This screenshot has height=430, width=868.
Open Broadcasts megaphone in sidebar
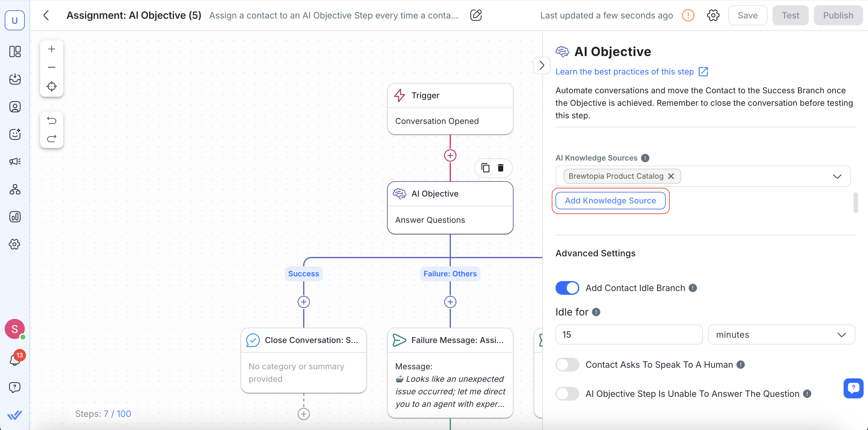[x=15, y=161]
